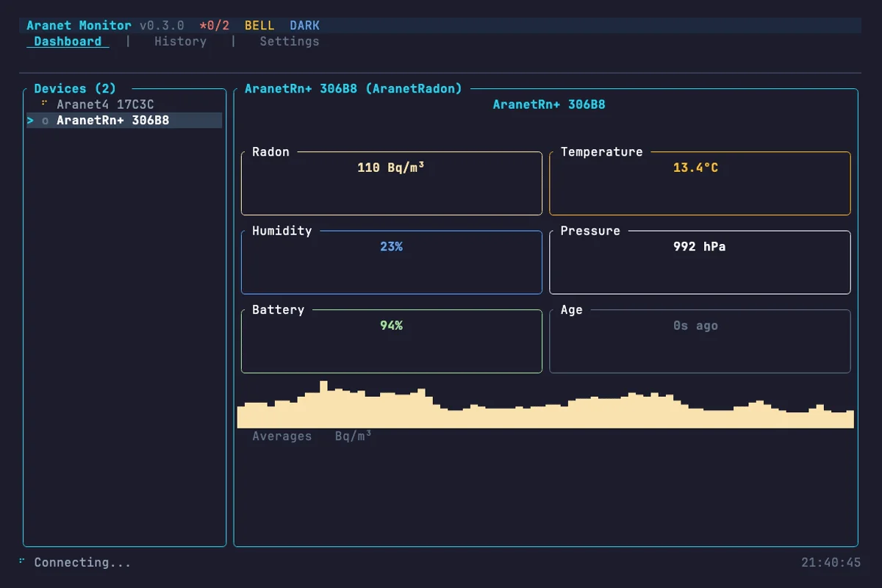Toggle the *0/2 alert indicator
This screenshot has height=588, width=882.
[x=213, y=25]
